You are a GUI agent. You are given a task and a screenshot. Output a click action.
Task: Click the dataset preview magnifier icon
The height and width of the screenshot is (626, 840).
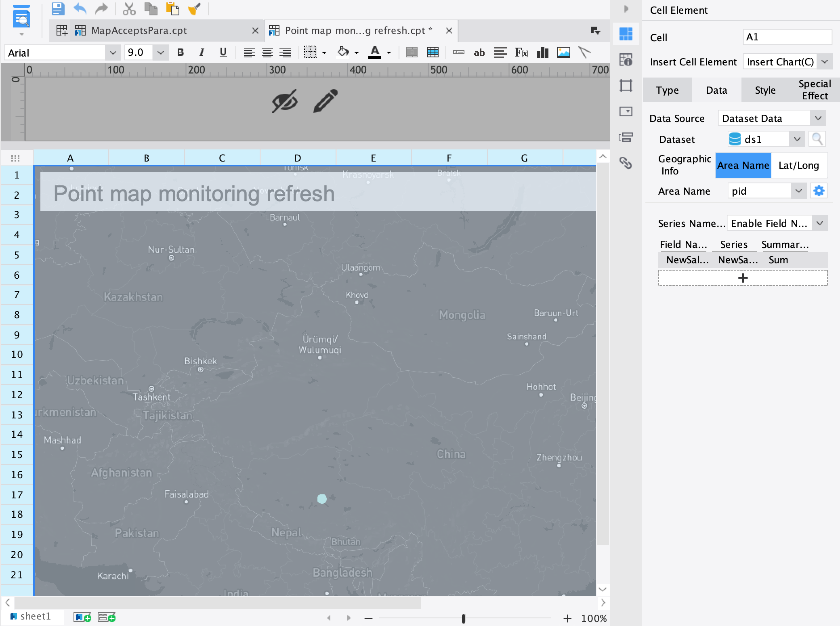point(817,139)
